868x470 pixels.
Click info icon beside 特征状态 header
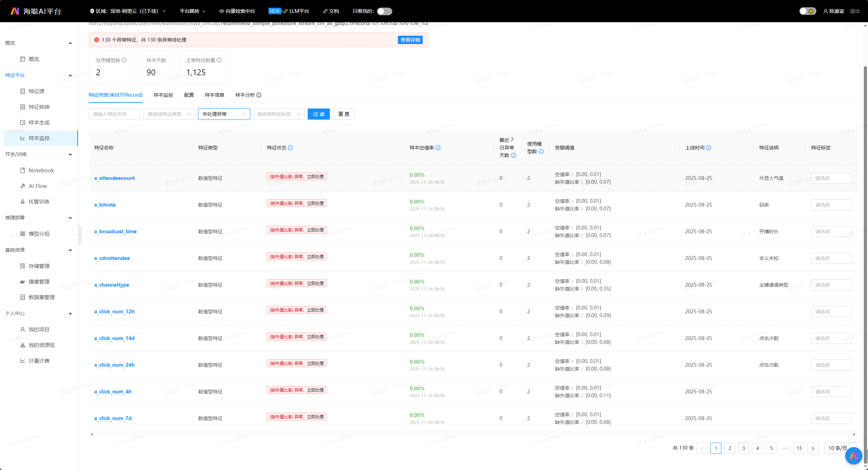[290, 148]
